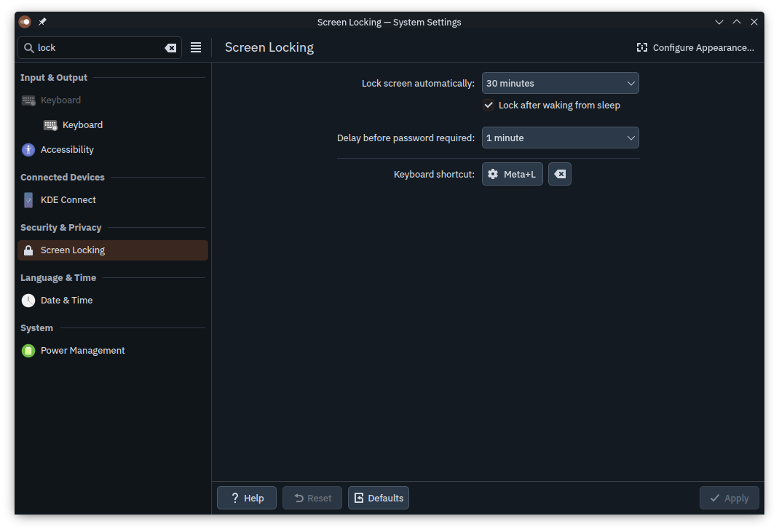The image size is (779, 532).
Task: Select the Keyboard sub-item in sidebar
Action: [x=82, y=125]
